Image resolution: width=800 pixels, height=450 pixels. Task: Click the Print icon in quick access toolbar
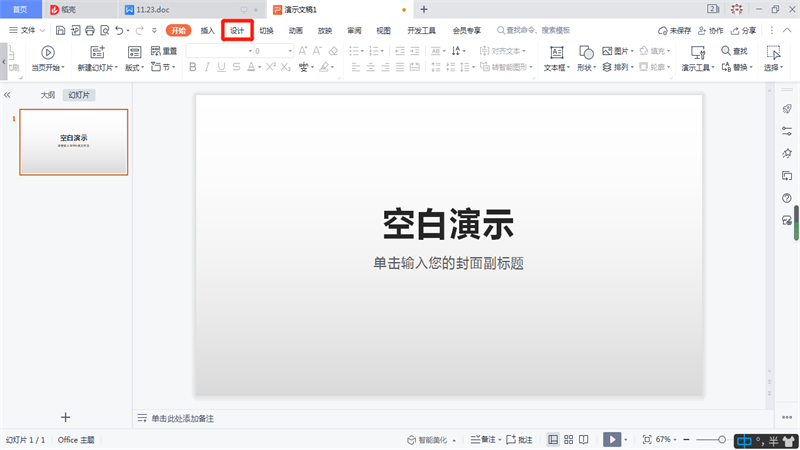pyautogui.click(x=90, y=31)
